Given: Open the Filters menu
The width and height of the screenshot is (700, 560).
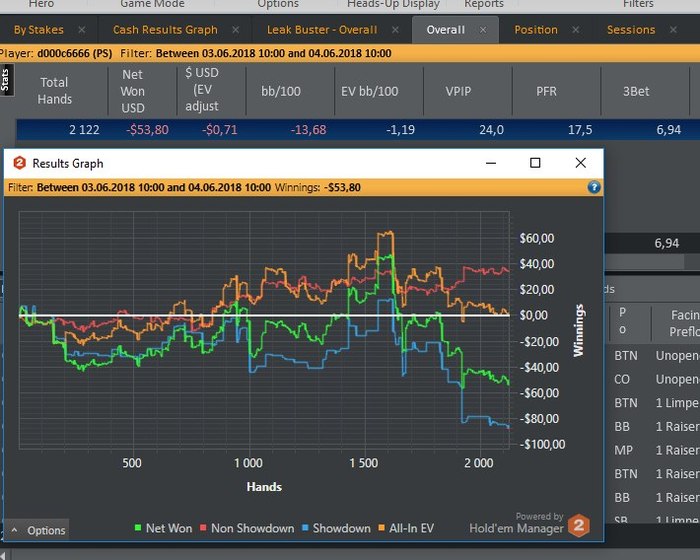Looking at the screenshot, I should pos(638,4).
